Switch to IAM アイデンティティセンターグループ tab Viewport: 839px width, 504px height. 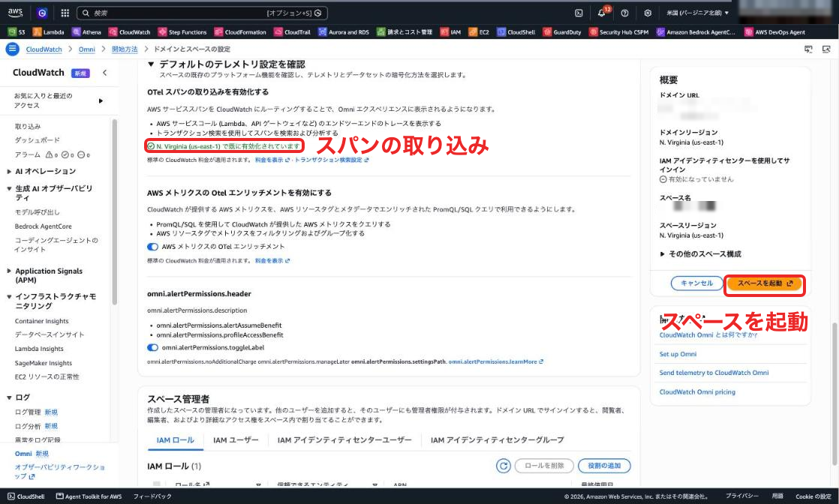pos(497,439)
